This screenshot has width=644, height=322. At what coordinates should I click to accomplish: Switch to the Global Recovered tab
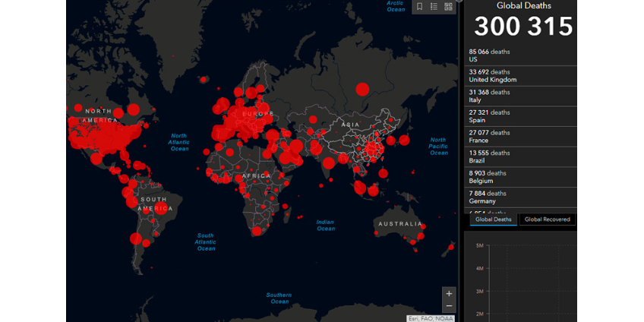(x=547, y=219)
